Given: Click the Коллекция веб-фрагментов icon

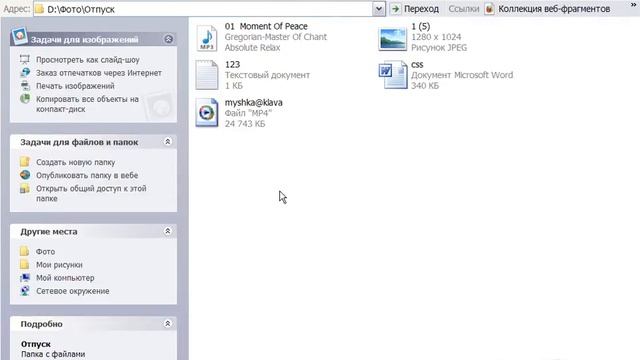Looking at the screenshot, I should [489, 9].
